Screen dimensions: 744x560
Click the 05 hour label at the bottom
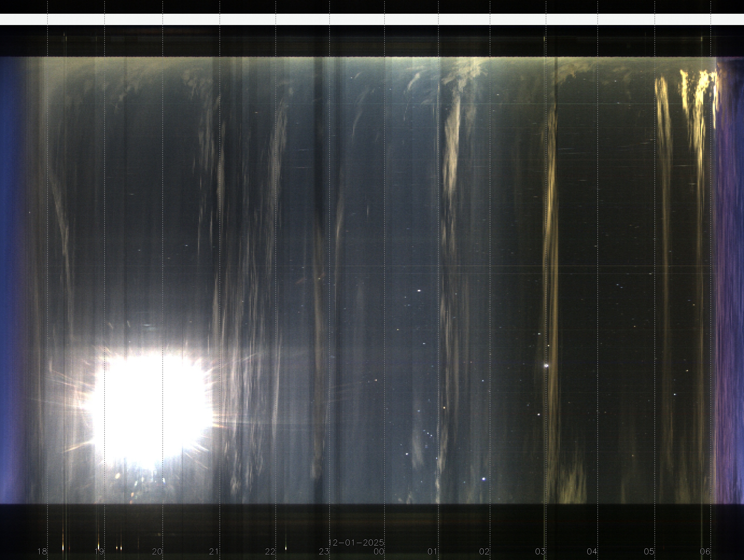[649, 552]
